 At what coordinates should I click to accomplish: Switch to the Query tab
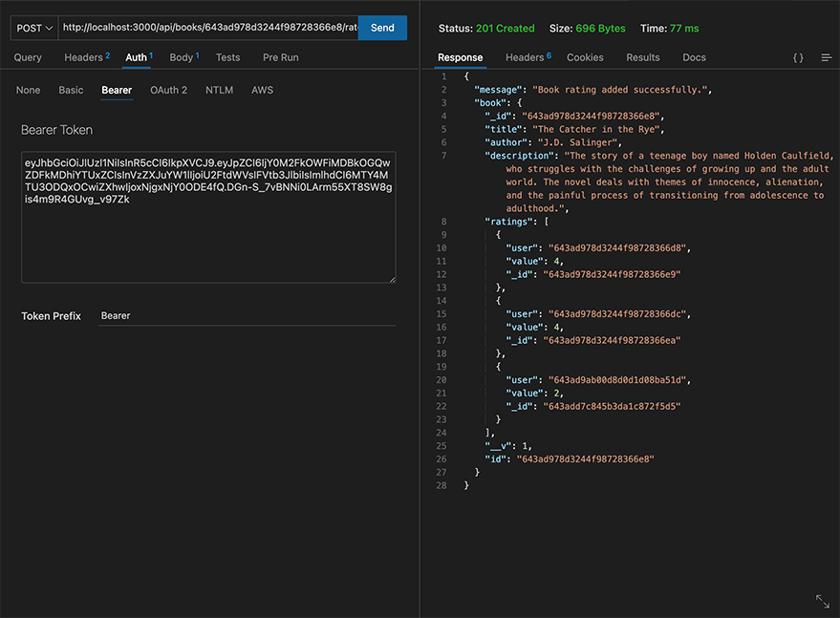coord(28,57)
